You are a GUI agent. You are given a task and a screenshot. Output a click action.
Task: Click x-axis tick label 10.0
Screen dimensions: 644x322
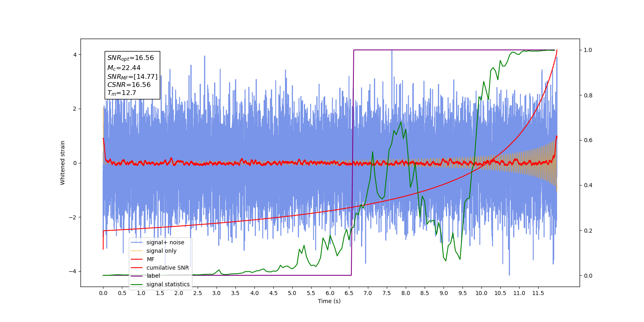(x=481, y=293)
